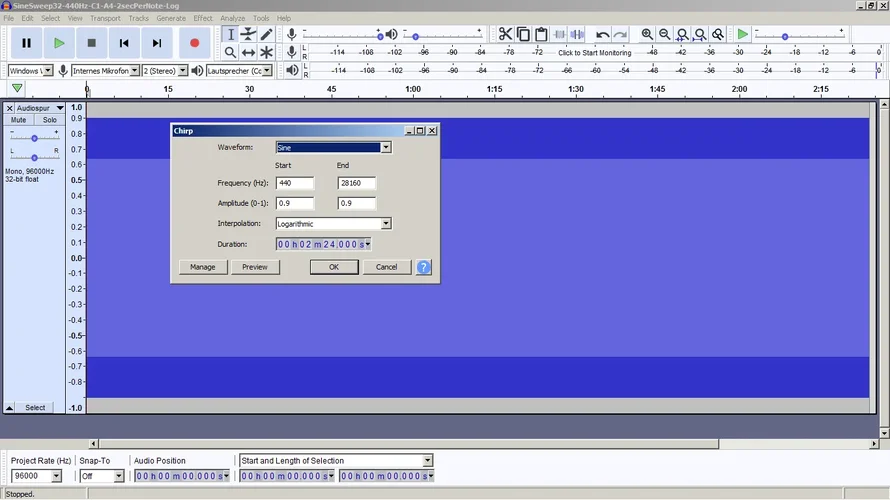The image size is (890, 500).
Task: Select the Draw pencil tool
Action: click(267, 35)
